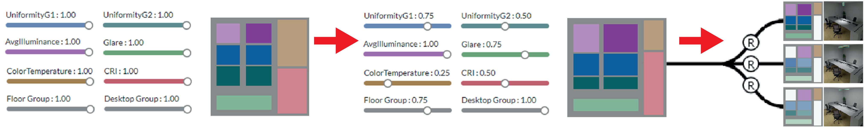Click the ColorTemperature 0.25 slider handle

click(388, 83)
